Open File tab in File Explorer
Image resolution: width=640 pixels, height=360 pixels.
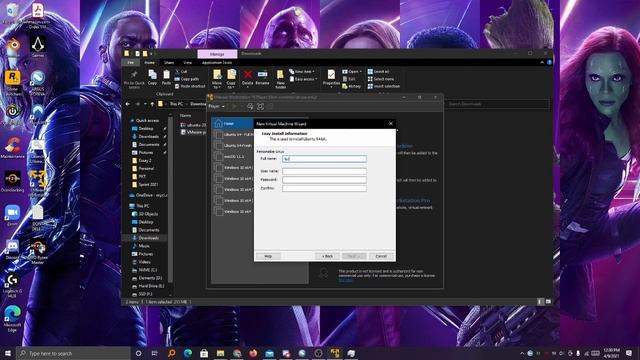pyautogui.click(x=130, y=62)
